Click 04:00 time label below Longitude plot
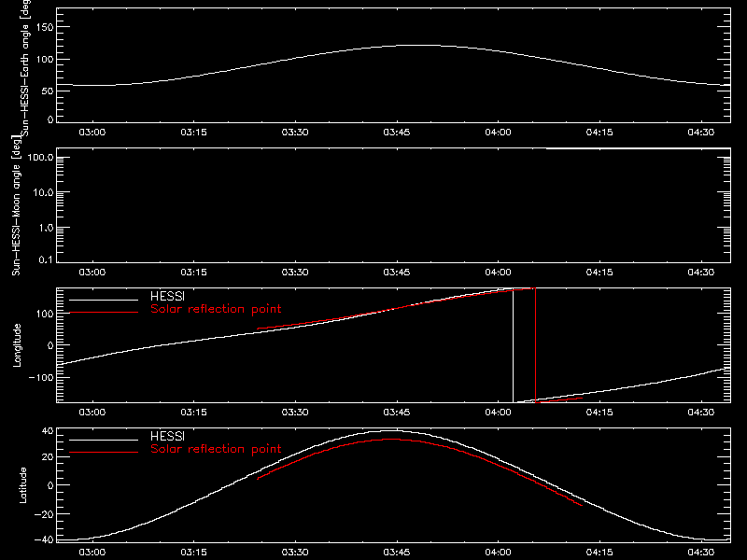Screen dimensions: 747x560 (x=499, y=413)
